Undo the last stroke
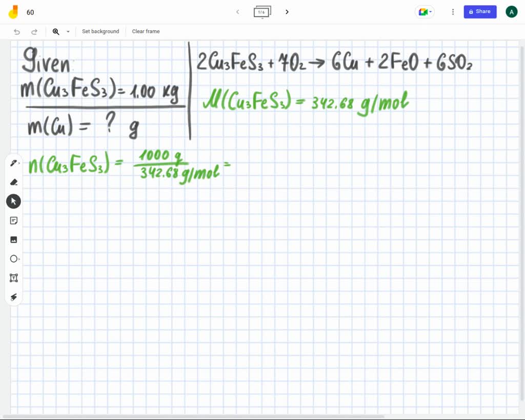The width and height of the screenshot is (525, 420). (x=15, y=31)
